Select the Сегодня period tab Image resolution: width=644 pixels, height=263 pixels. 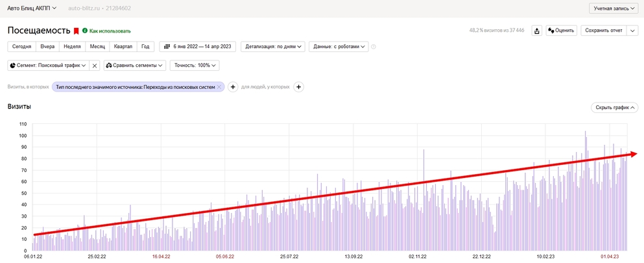point(22,47)
